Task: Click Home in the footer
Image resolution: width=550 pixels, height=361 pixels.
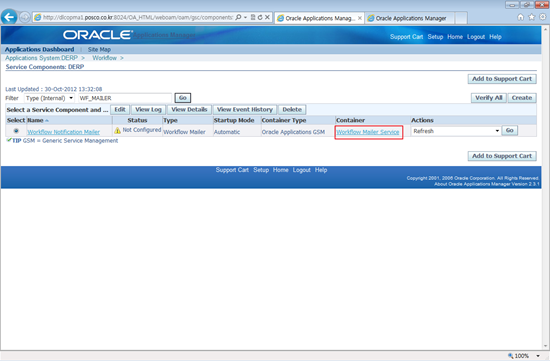Action: click(x=281, y=170)
